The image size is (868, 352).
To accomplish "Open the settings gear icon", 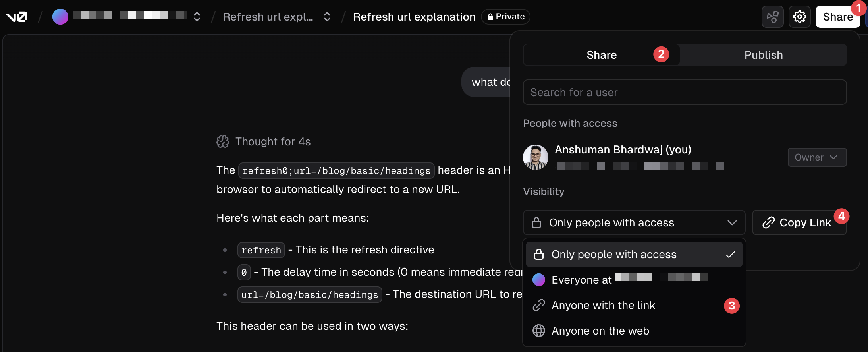I will click(799, 17).
